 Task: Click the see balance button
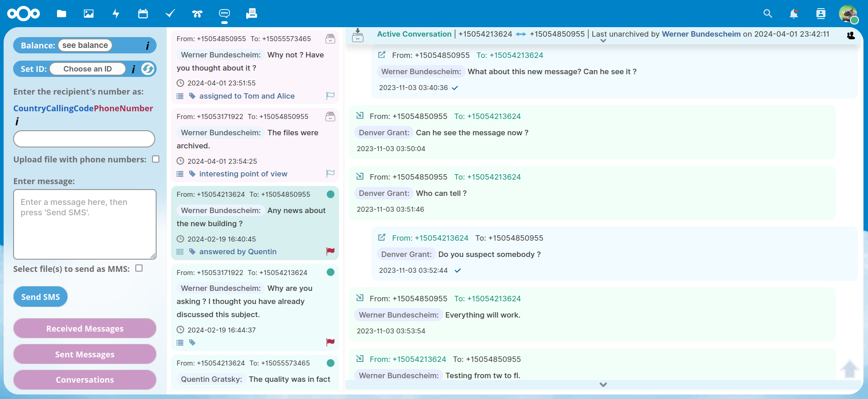[85, 45]
